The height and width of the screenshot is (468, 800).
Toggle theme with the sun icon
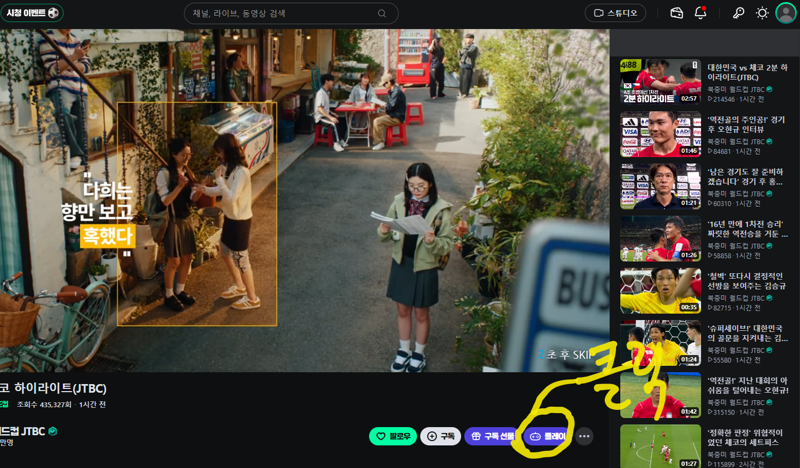click(x=762, y=13)
